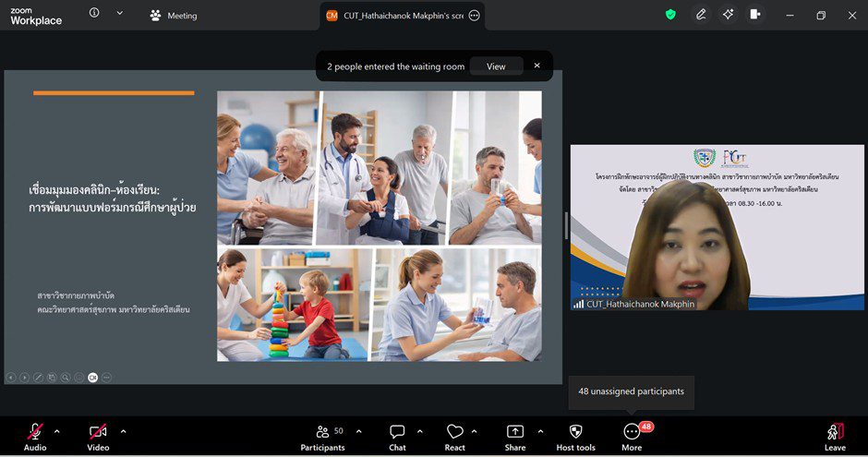Open the Chat panel
Image resolution: width=868 pixels, height=457 pixels.
tap(397, 436)
